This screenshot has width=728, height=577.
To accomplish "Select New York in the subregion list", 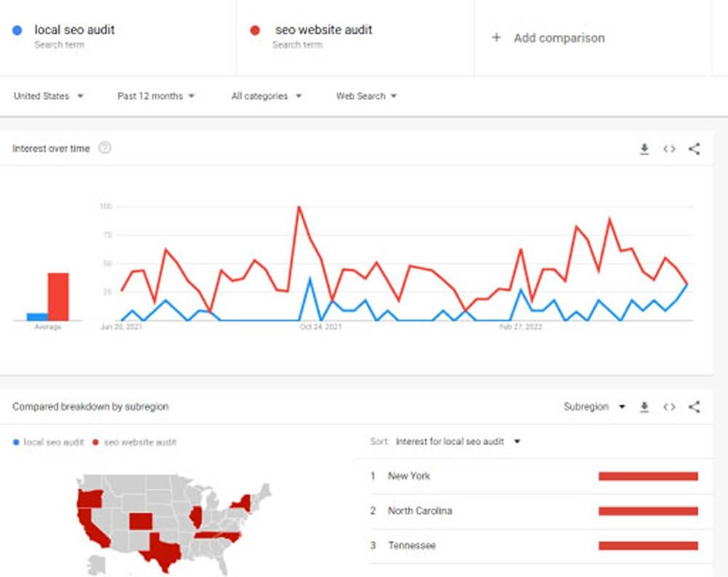I will tap(408, 476).
